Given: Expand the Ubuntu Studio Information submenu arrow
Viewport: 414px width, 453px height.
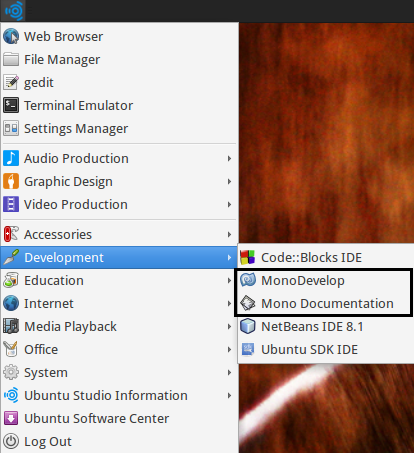Looking at the screenshot, I should pyautogui.click(x=229, y=395).
